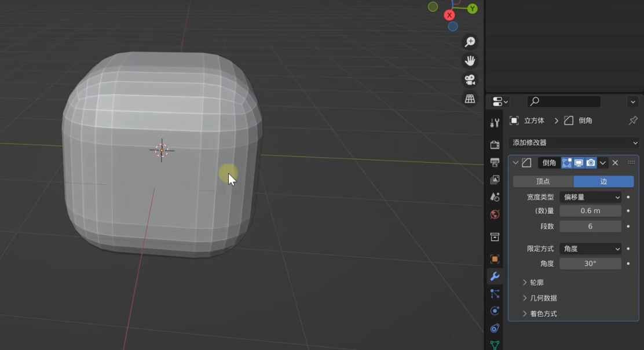Open the 添加修改器 dropdown
The width and height of the screenshot is (644, 350).
[x=574, y=143]
